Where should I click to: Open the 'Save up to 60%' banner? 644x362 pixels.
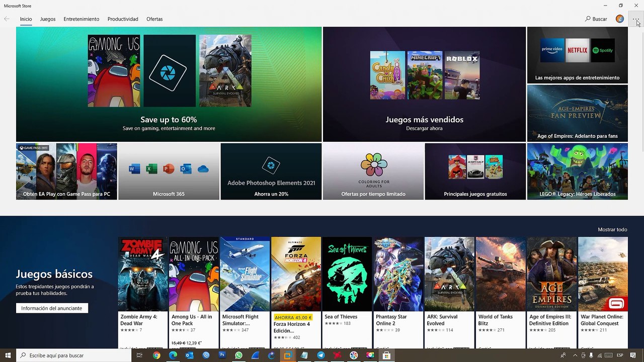(169, 84)
